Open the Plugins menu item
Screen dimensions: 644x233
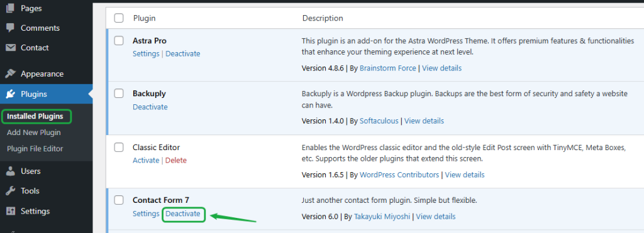pos(34,94)
